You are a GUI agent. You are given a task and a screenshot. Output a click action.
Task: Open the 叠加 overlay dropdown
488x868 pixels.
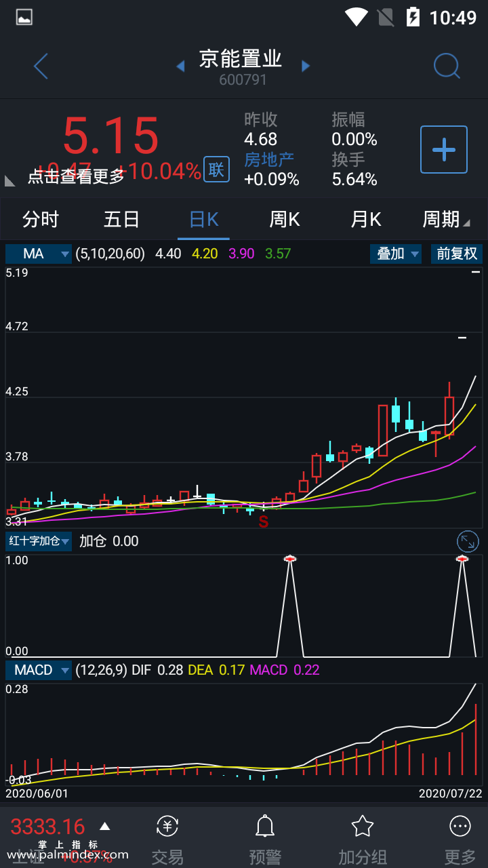click(x=396, y=254)
